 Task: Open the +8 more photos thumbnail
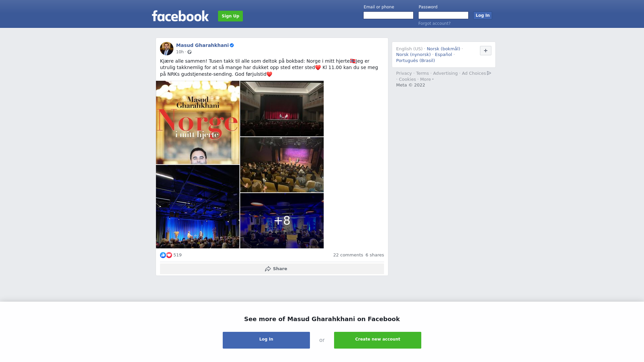click(x=282, y=221)
